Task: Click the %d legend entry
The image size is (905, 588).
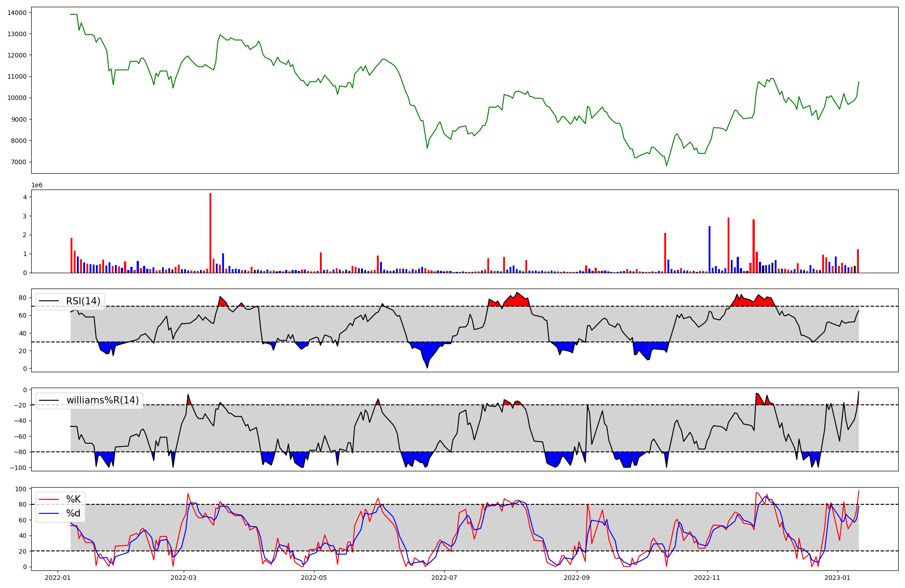Action: (x=73, y=513)
